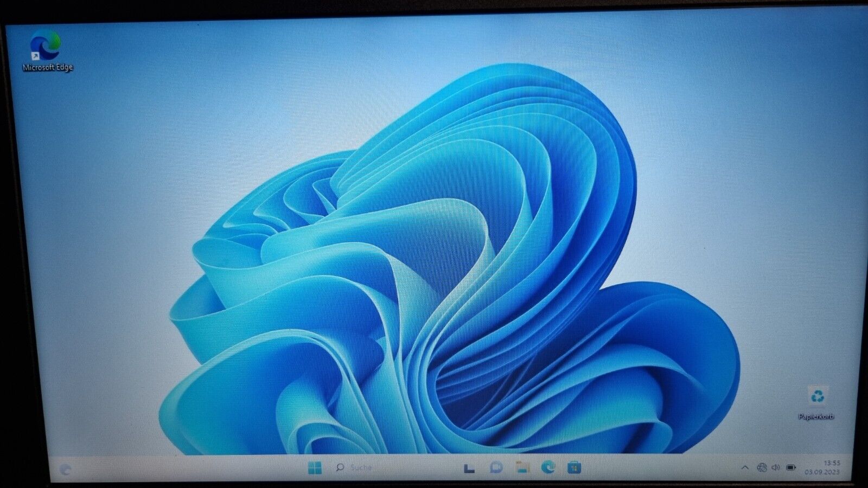Viewport: 868px width, 488px height.
Task: Open Task View from the taskbar
Action: pos(469,468)
